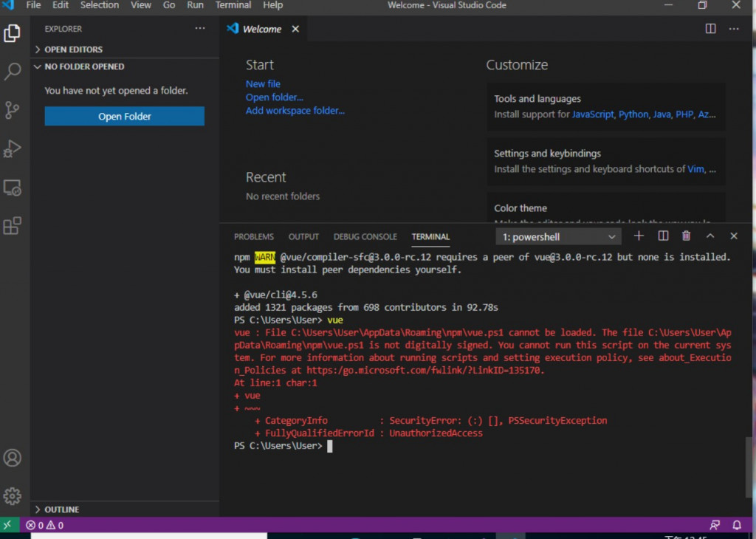Open the File menu

[x=33, y=5]
